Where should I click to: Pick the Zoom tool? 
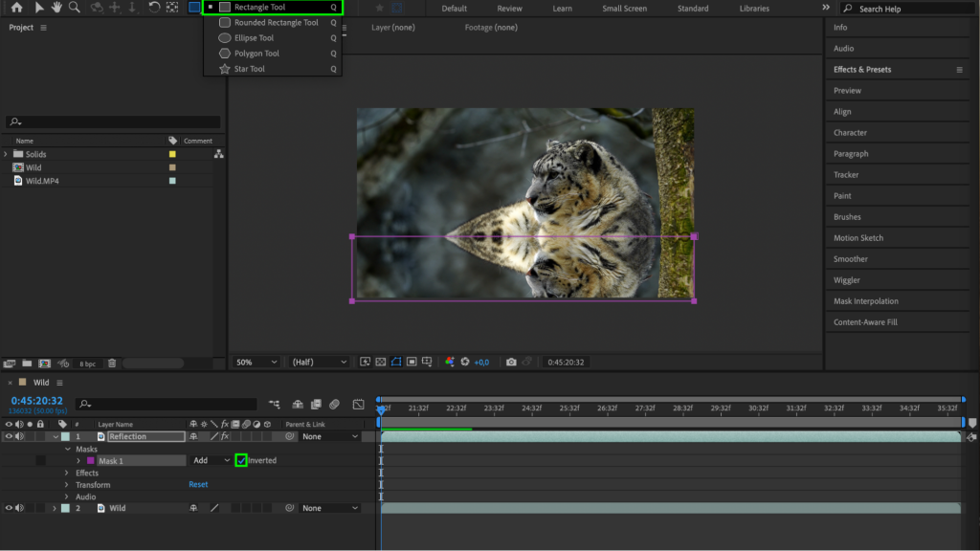coord(74,8)
